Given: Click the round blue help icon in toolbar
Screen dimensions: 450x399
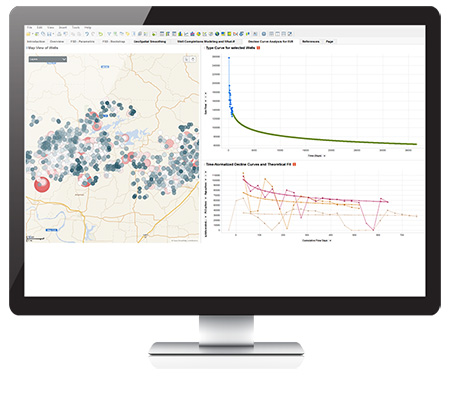Looking at the screenshot, I should pyautogui.click(x=264, y=34).
